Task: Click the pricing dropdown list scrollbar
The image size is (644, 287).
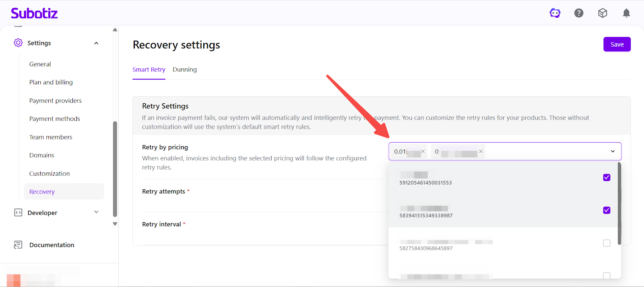Action: (619, 203)
